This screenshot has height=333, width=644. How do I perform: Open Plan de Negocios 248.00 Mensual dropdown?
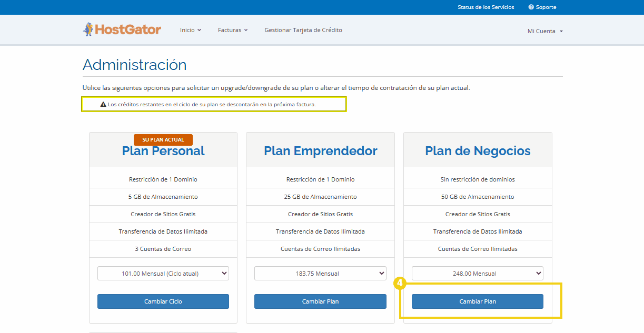click(477, 274)
